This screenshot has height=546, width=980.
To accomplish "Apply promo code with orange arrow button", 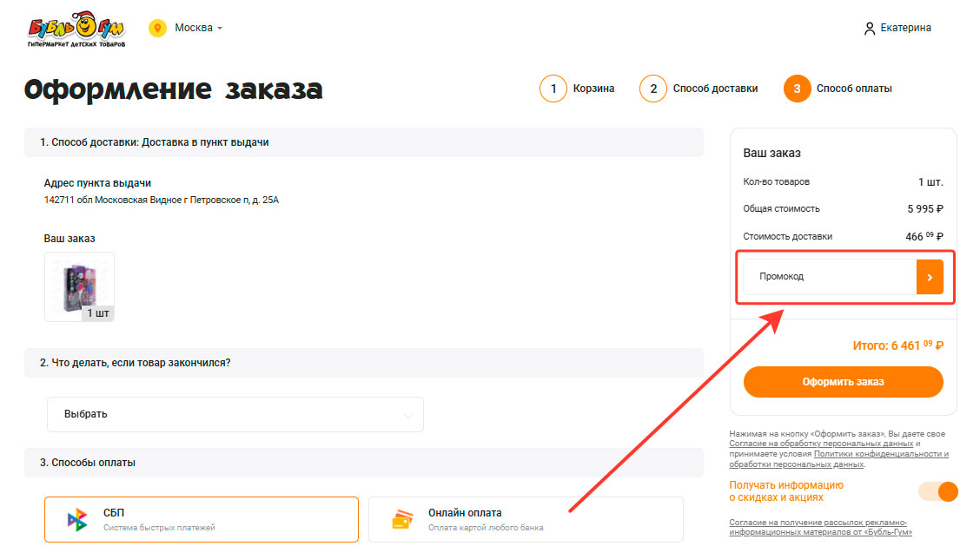I will click(930, 277).
